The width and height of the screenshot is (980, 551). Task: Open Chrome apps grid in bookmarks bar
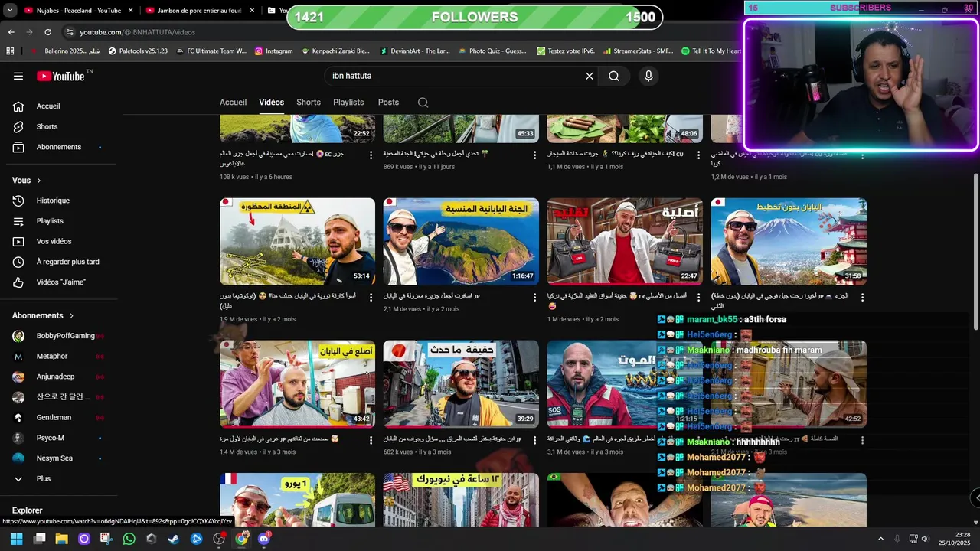pyautogui.click(x=10, y=51)
